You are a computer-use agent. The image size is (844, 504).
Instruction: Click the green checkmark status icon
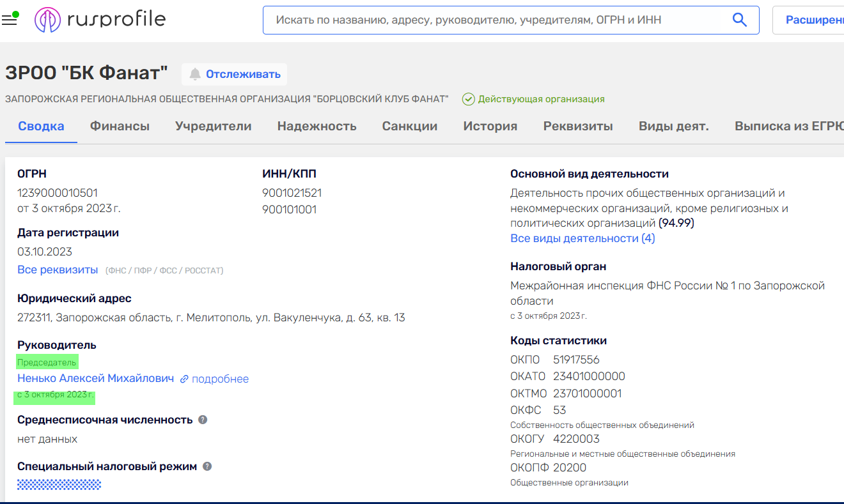[x=468, y=99]
